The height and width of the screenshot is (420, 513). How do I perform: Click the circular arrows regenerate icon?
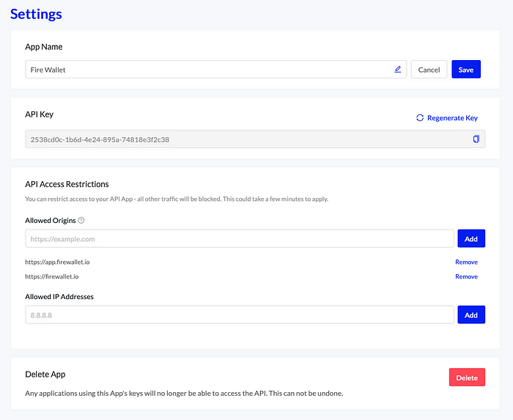tap(420, 118)
